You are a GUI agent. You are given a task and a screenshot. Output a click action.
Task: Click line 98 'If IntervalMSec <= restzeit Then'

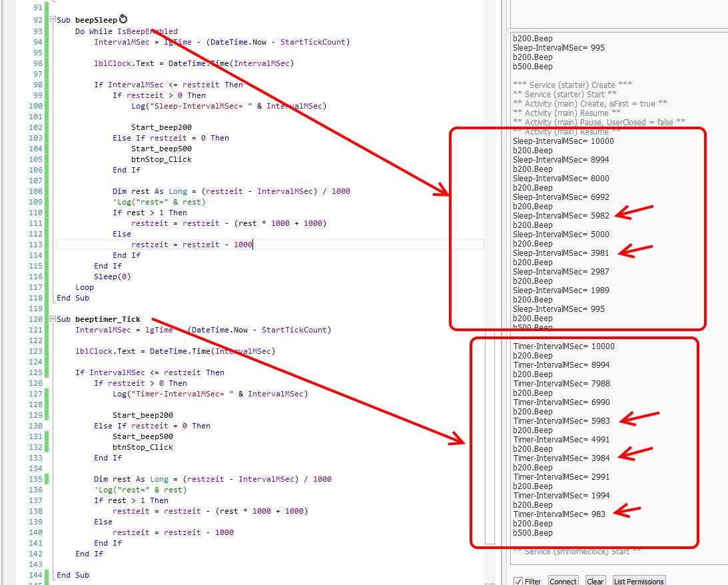(x=168, y=85)
